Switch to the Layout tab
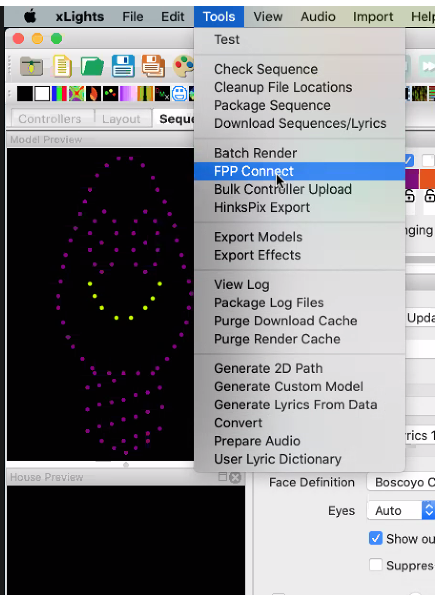Screen dimensions: 435x595 [121, 119]
